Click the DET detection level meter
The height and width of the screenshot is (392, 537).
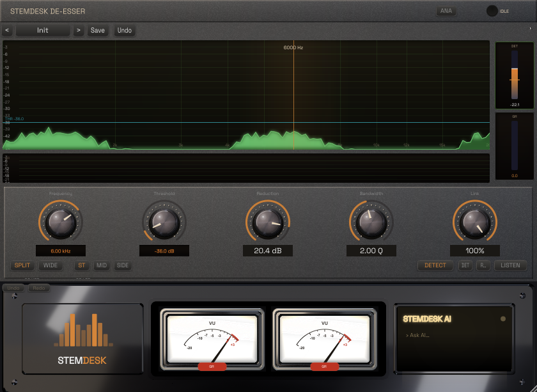click(x=515, y=75)
